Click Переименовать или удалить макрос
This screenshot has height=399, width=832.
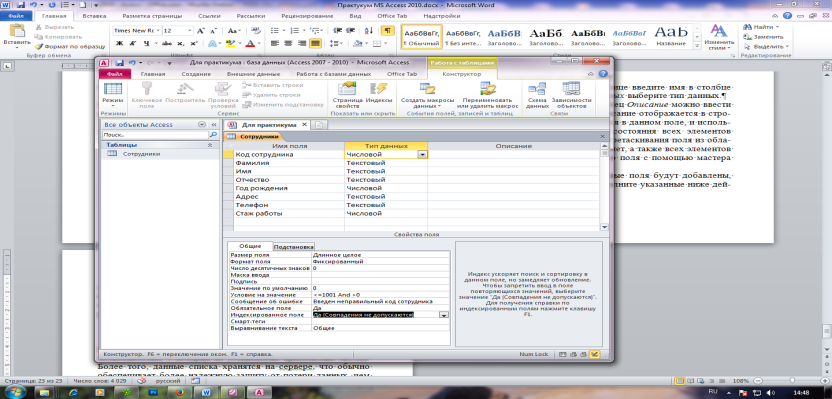coord(487,94)
